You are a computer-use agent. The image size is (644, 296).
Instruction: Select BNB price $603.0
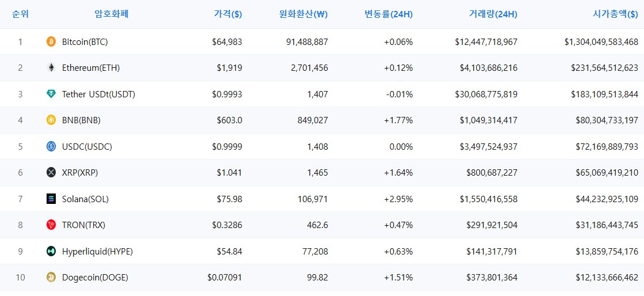click(x=229, y=120)
